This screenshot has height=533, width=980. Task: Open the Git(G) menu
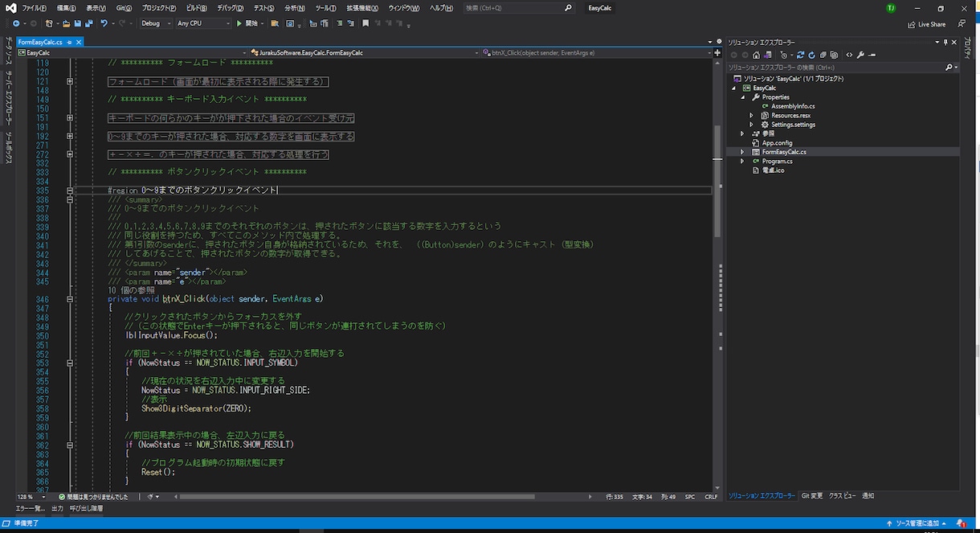(x=124, y=8)
